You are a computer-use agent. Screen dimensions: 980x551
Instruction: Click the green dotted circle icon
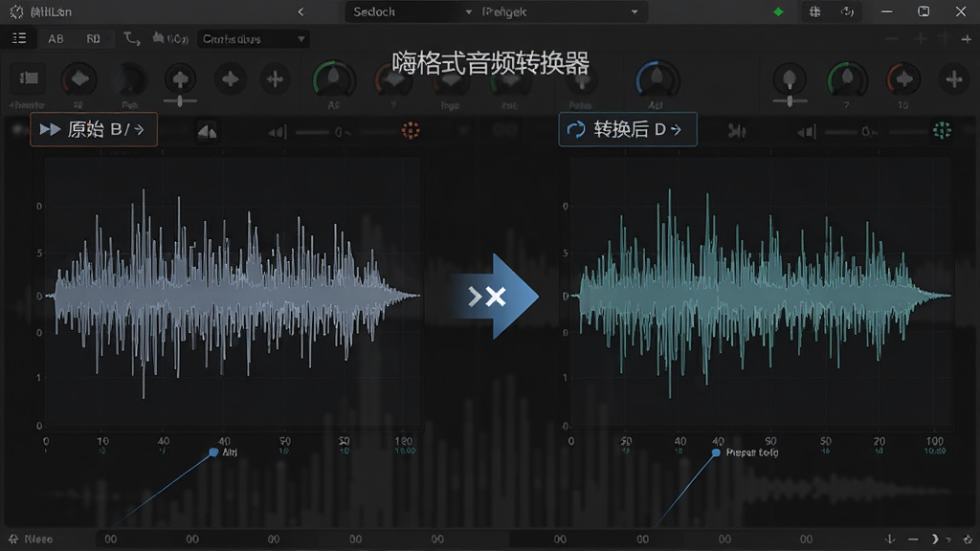click(x=942, y=130)
